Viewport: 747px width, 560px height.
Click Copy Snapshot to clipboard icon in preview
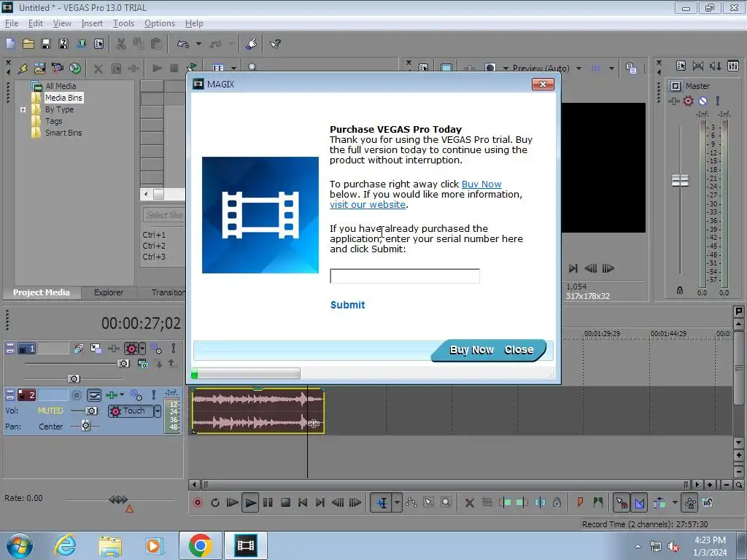pos(631,69)
